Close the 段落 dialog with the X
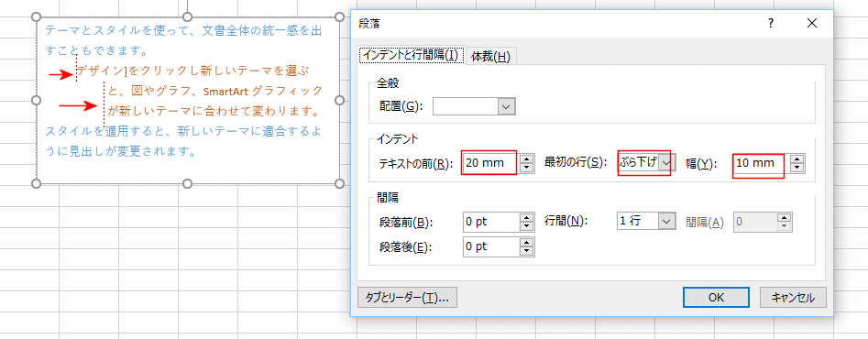868x339 pixels. pos(812,23)
